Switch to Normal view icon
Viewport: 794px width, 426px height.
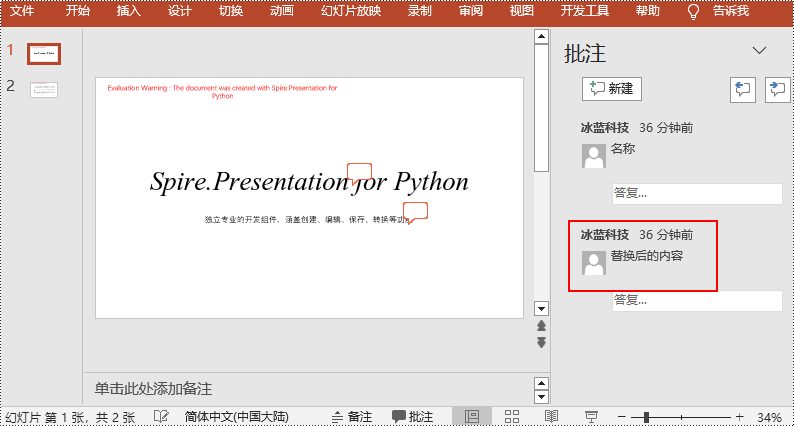pyautogui.click(x=472, y=416)
